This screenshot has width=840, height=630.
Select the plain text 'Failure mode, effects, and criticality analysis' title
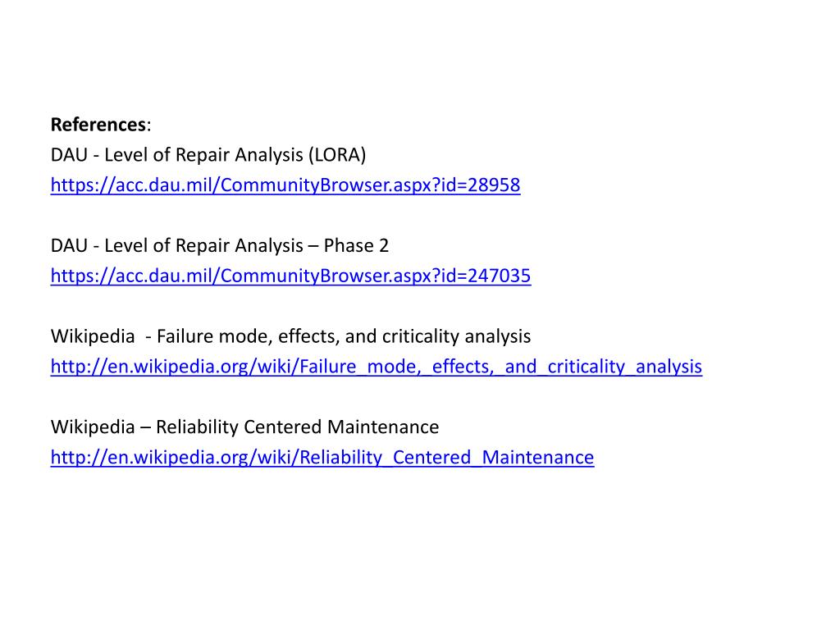(x=344, y=336)
